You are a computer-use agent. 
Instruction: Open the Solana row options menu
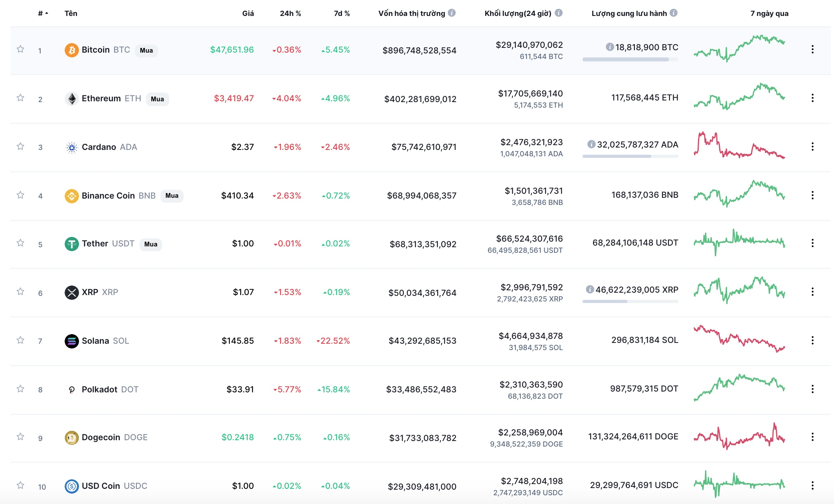pyautogui.click(x=812, y=341)
